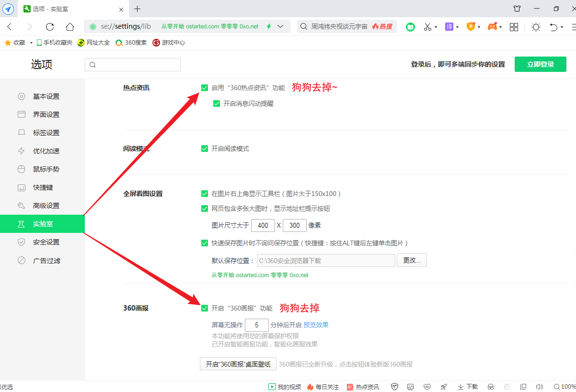Click the shield security icon in status bar
The height and width of the screenshot is (392, 576).
395,387
